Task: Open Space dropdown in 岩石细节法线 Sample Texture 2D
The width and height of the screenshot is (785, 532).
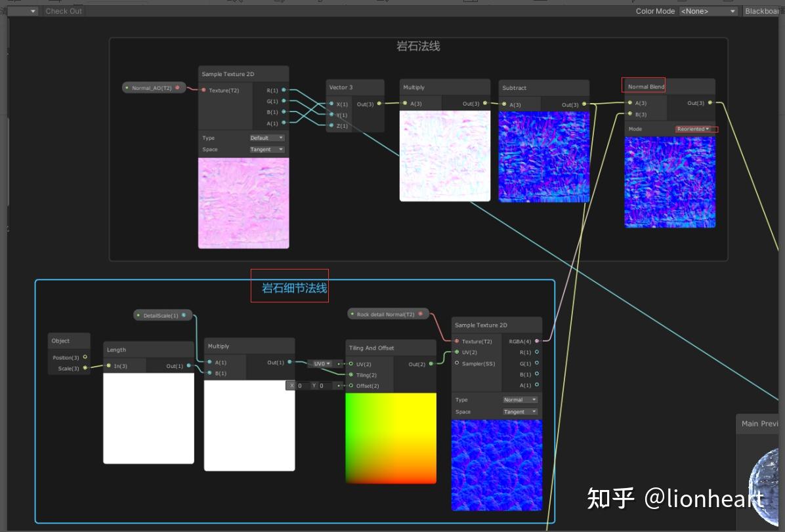Action: tap(520, 411)
